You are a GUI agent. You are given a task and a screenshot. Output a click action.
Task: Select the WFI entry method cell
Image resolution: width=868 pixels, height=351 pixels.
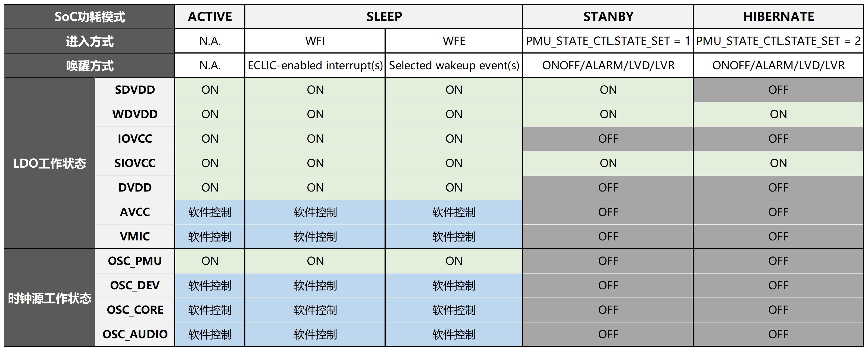(315, 41)
